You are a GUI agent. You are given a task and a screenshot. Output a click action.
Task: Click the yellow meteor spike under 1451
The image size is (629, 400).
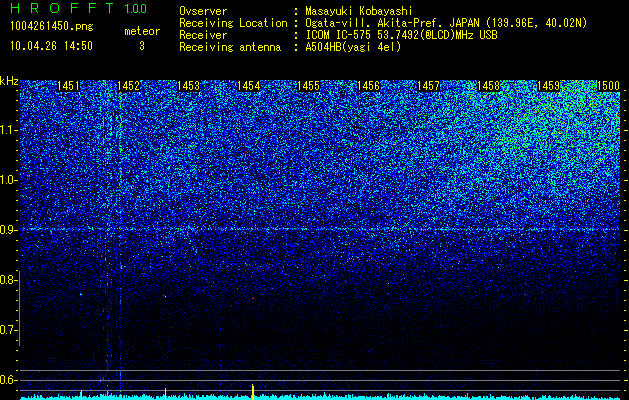[x=81, y=394]
